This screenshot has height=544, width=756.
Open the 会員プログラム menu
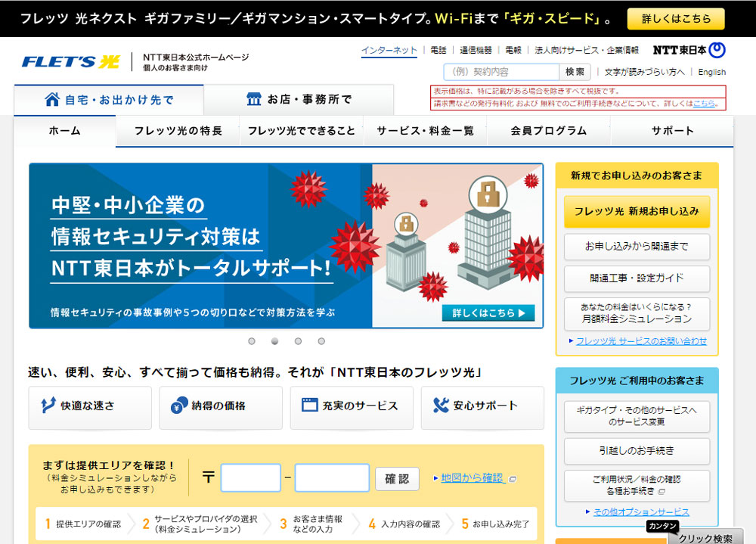tap(549, 131)
